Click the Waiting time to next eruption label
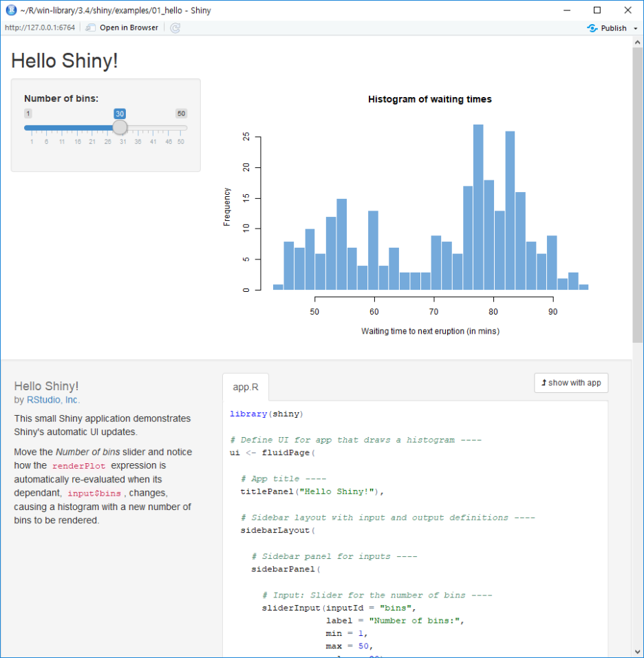This screenshot has width=644, height=658. [430, 331]
